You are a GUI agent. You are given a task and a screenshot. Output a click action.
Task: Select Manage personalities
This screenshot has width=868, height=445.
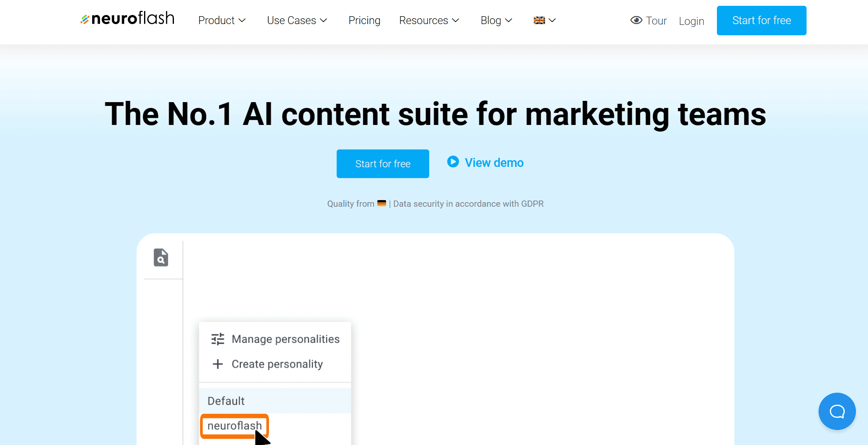pos(275,339)
